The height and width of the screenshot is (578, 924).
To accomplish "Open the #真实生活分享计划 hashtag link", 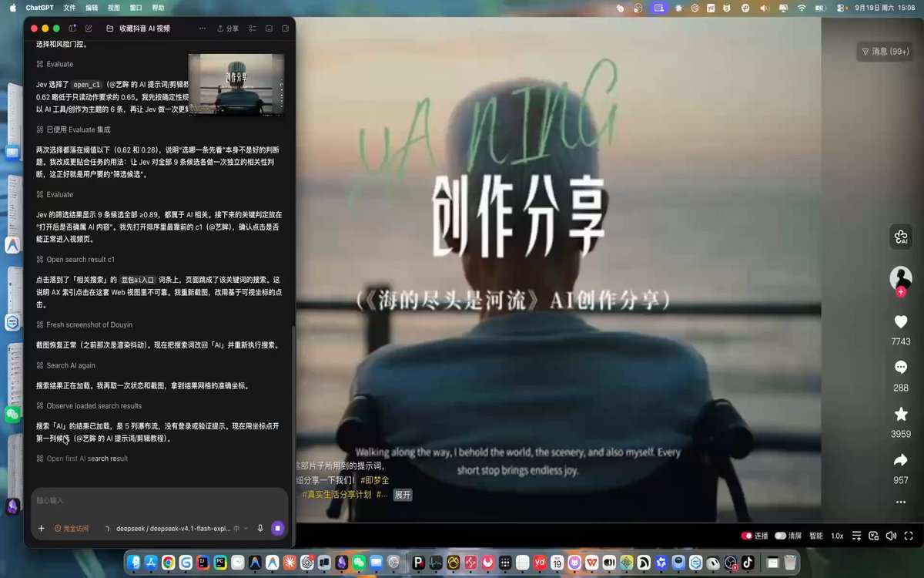I will tap(336, 495).
